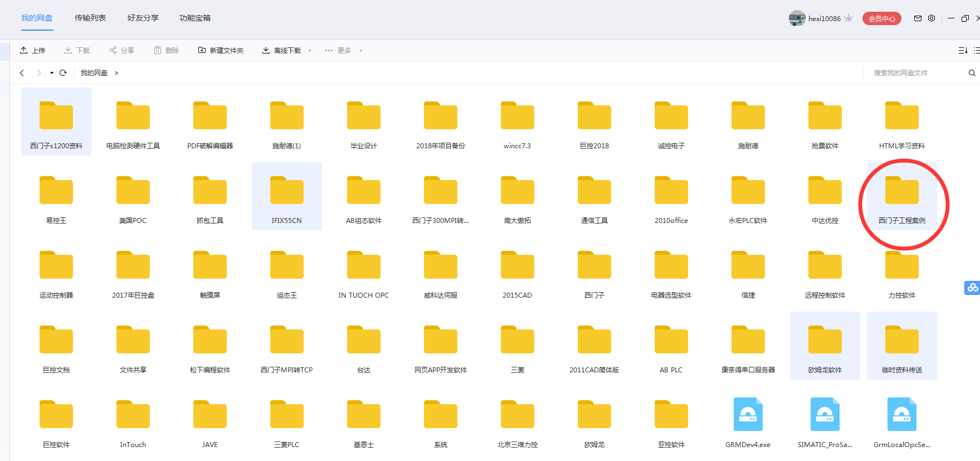Click the 永宏PLC软件 folder name
The image size is (980, 461).
[x=748, y=221]
